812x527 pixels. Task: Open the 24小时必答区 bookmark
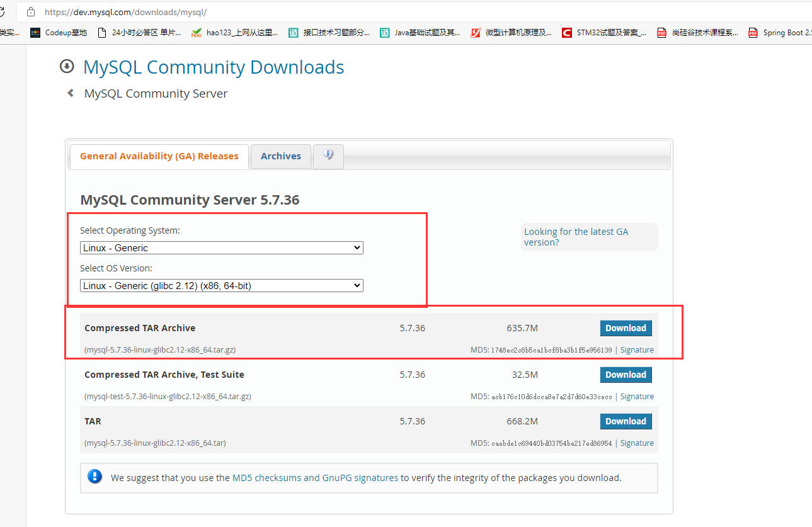point(140,33)
